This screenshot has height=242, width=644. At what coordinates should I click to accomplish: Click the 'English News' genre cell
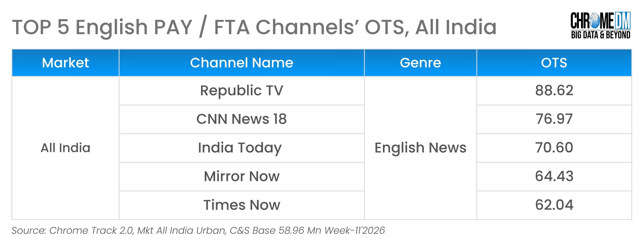(x=420, y=148)
